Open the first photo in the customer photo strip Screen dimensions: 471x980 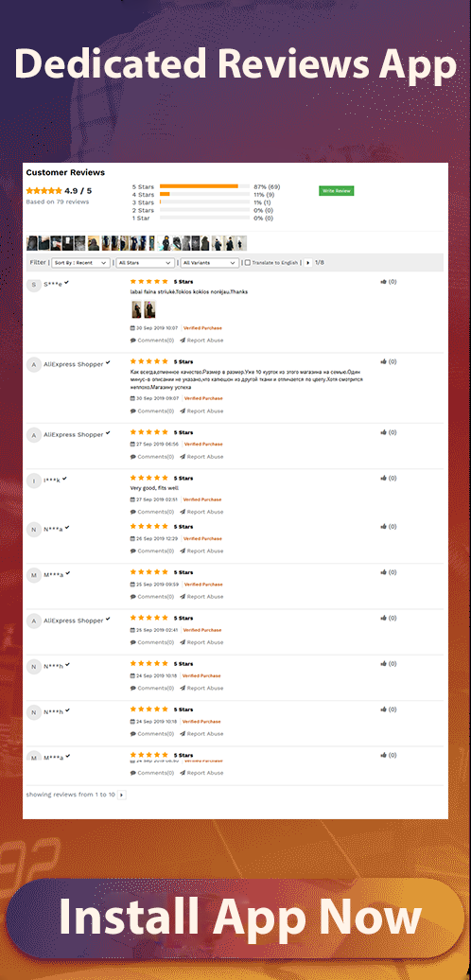click(32, 243)
